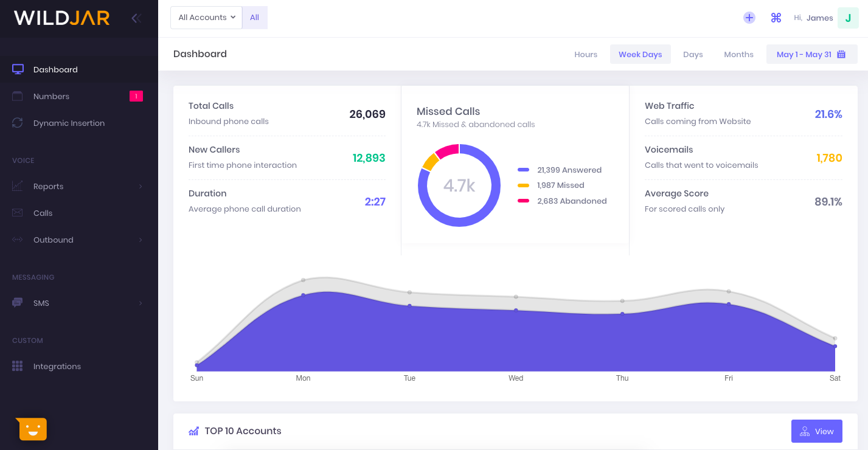The height and width of the screenshot is (450, 868).
Task: Click the purple plus icon in header
Action: point(749,18)
